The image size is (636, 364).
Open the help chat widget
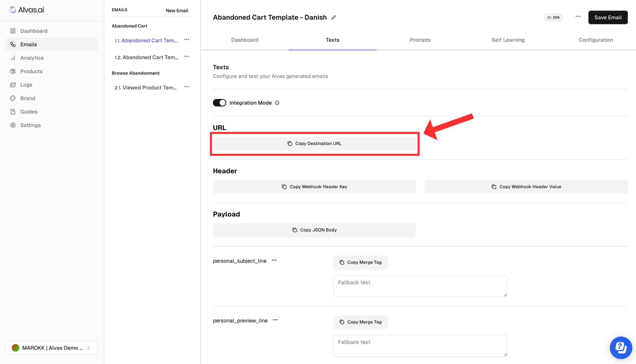coord(621,348)
